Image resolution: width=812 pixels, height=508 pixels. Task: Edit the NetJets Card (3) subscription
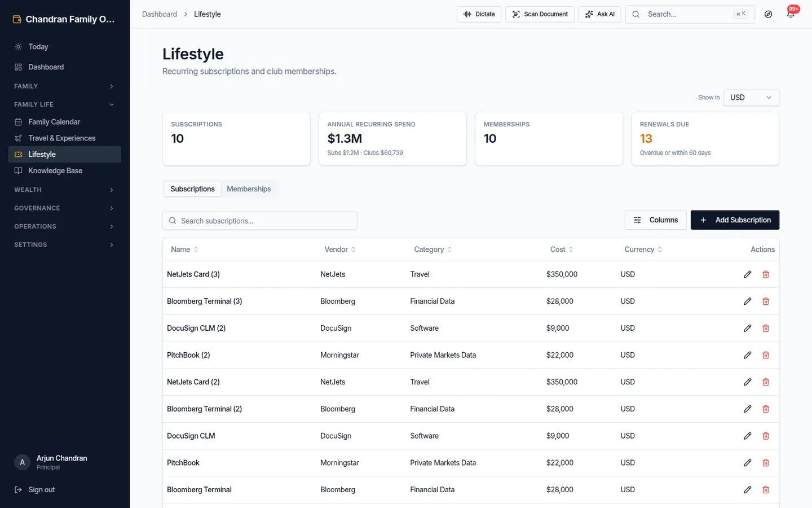click(x=747, y=274)
